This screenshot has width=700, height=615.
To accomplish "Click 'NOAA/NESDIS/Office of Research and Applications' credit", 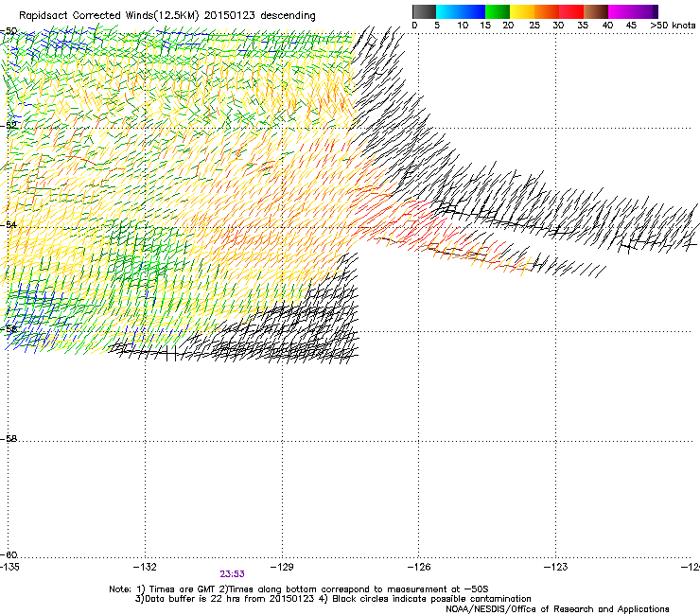I will pyautogui.click(x=557, y=609).
